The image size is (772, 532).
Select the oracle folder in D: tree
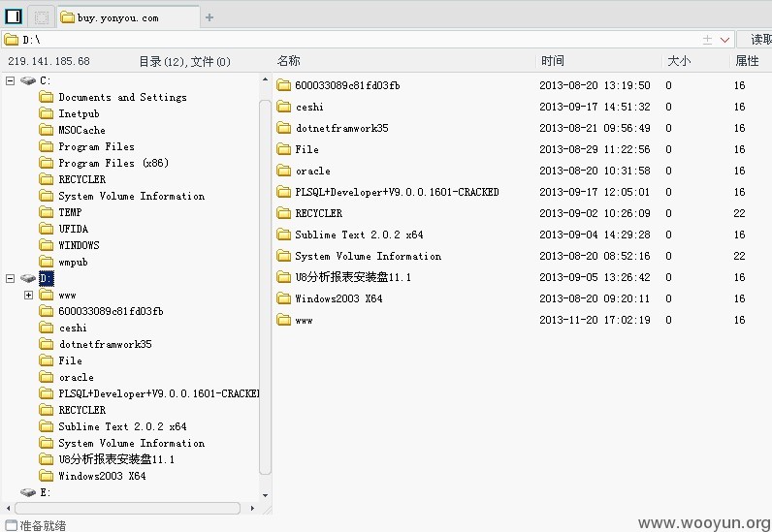point(77,378)
